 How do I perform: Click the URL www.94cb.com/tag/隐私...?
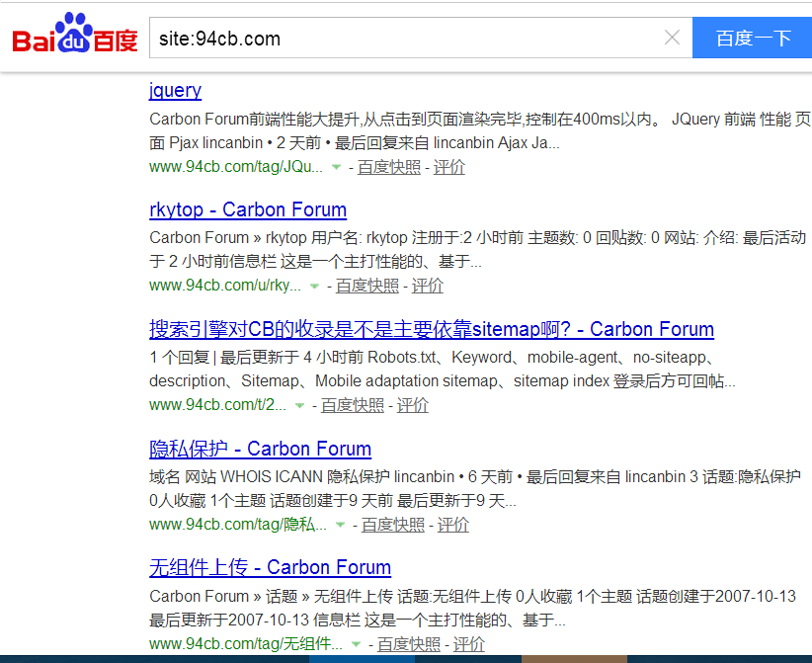(x=238, y=525)
